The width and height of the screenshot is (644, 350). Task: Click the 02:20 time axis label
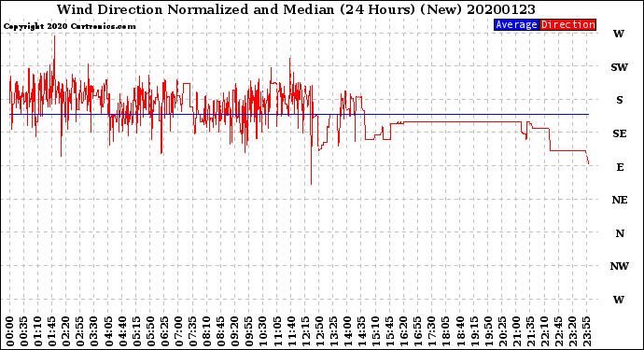(66, 331)
